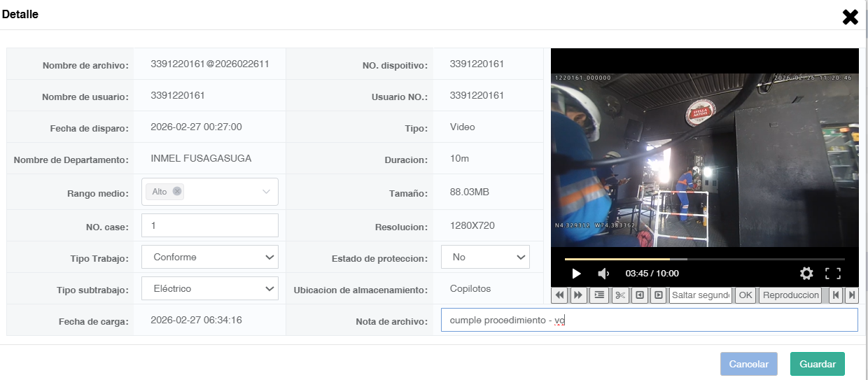Viewport: 868px width, 380px height.
Task: Click the Saltar segundos input box
Action: pyautogui.click(x=701, y=295)
